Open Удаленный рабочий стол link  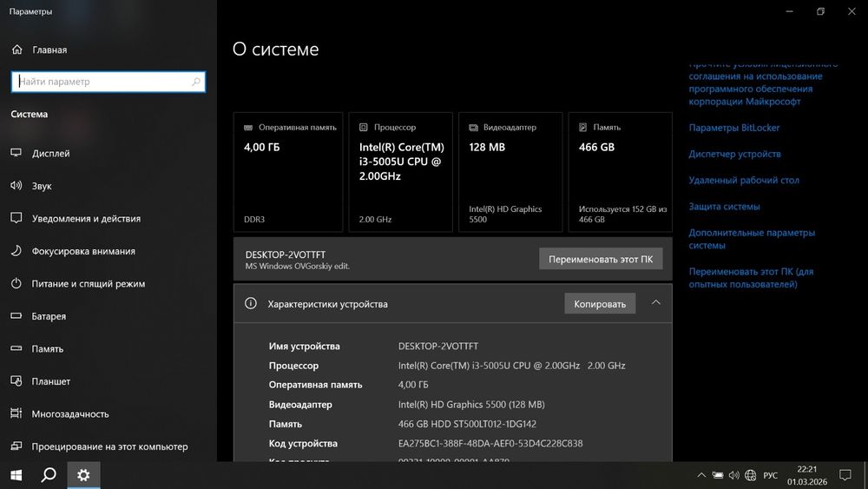(x=744, y=181)
